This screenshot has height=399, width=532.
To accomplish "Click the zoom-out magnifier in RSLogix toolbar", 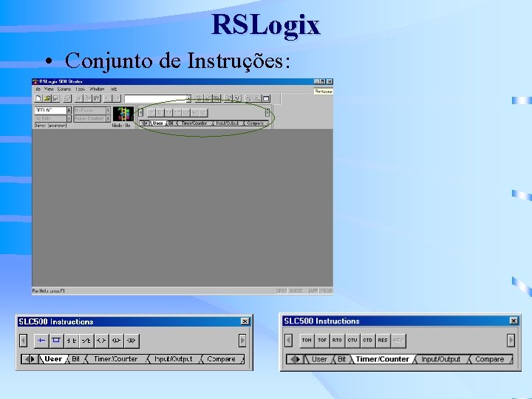I will coord(257,98).
